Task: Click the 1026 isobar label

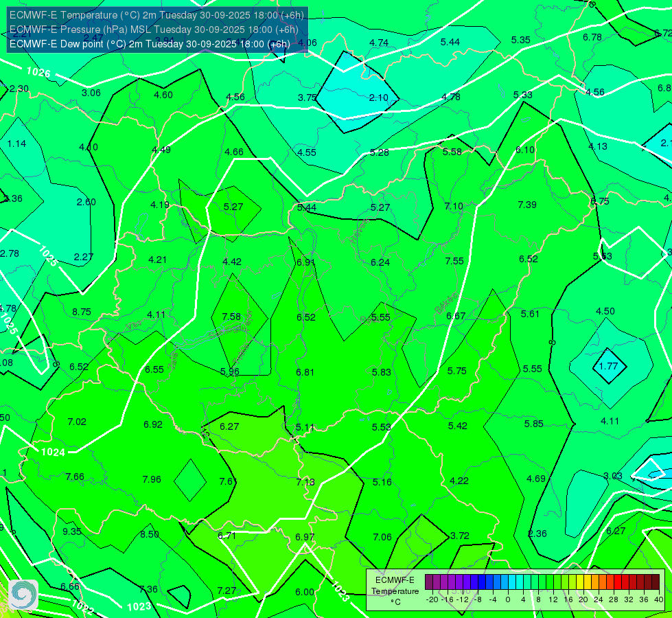Action: point(38,72)
